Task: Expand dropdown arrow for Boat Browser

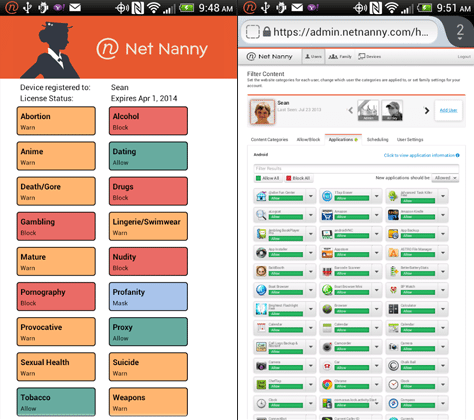Action: (311, 290)
